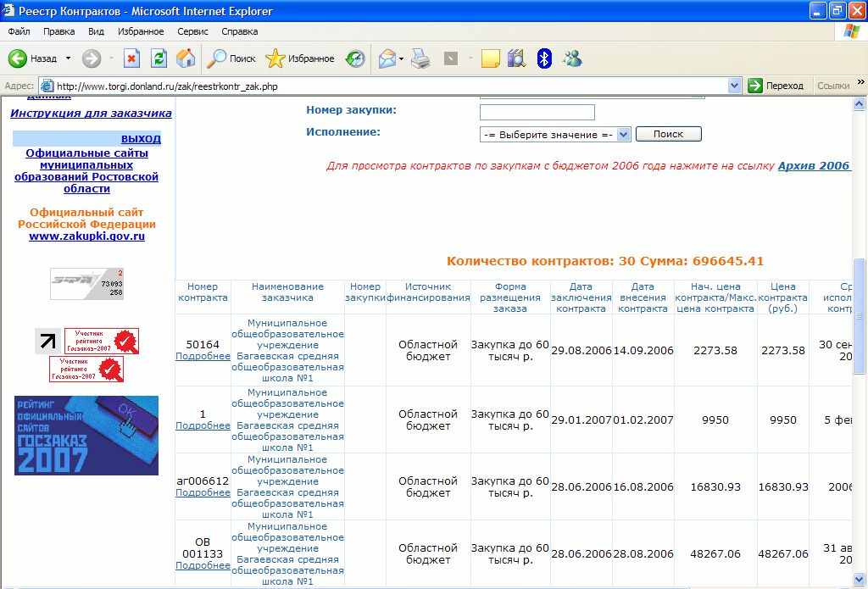Open Favorites (Избранное) star button
This screenshot has width=868, height=589.
(299, 58)
